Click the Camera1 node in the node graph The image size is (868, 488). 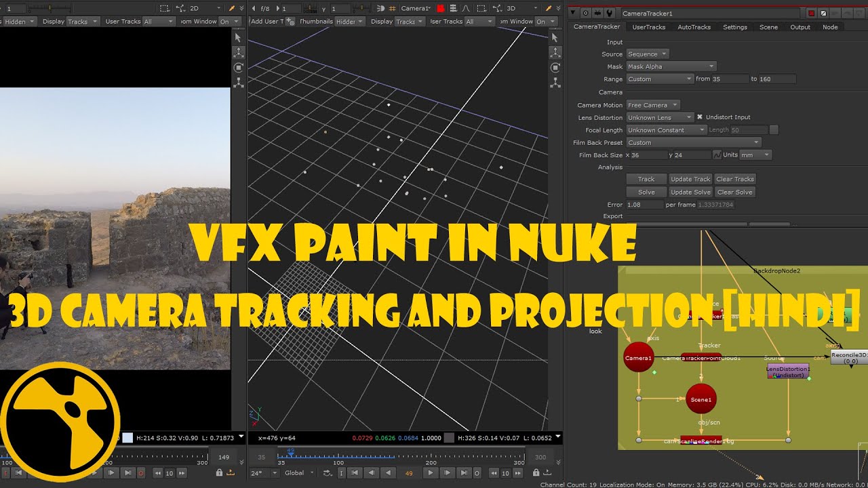[638, 358]
